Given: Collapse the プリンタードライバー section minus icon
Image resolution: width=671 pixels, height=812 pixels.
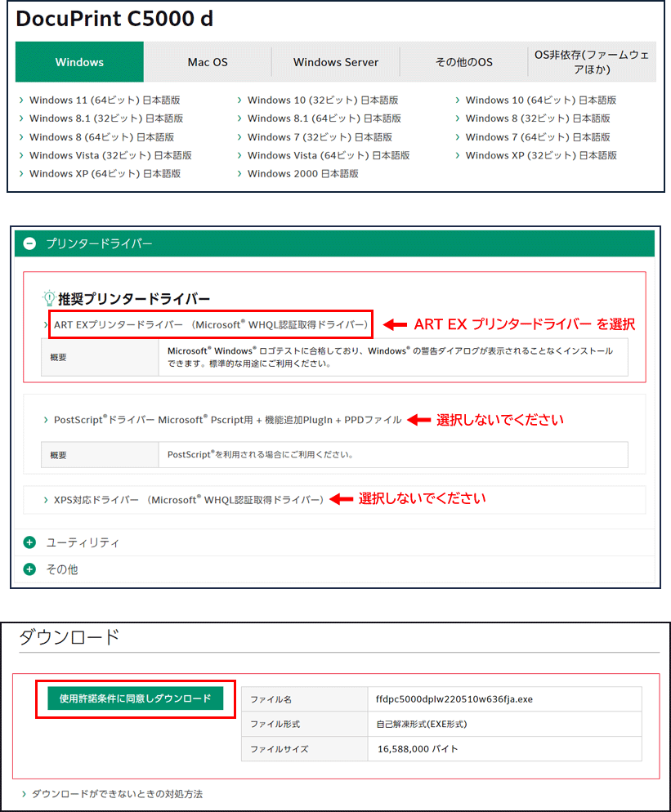Looking at the screenshot, I should click(x=30, y=243).
